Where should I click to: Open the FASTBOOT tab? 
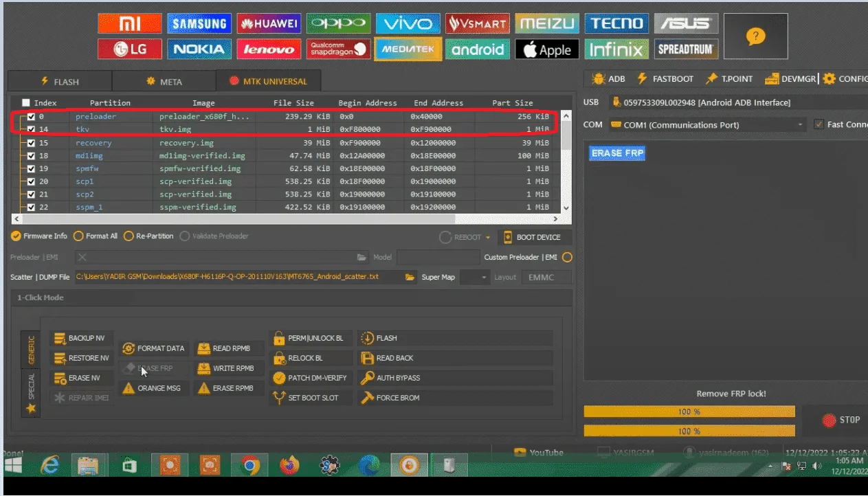665,78
